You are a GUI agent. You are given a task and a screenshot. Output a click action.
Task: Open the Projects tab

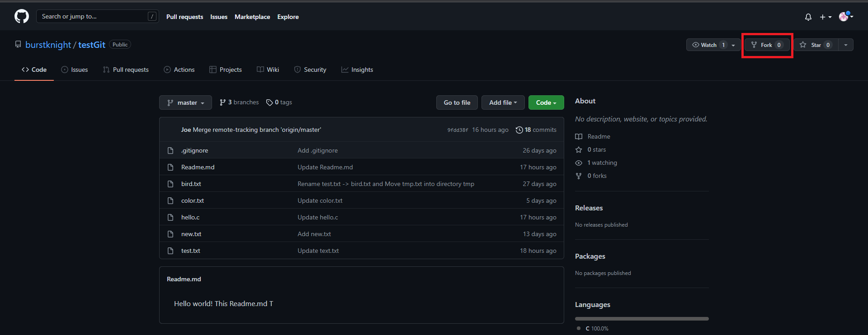click(x=226, y=70)
